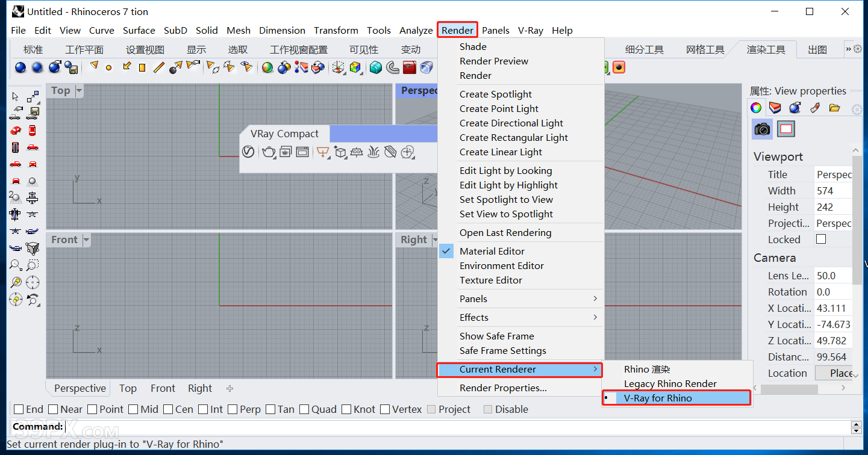Select the color wheel properties tab icon
The image size is (868, 455).
click(756, 108)
